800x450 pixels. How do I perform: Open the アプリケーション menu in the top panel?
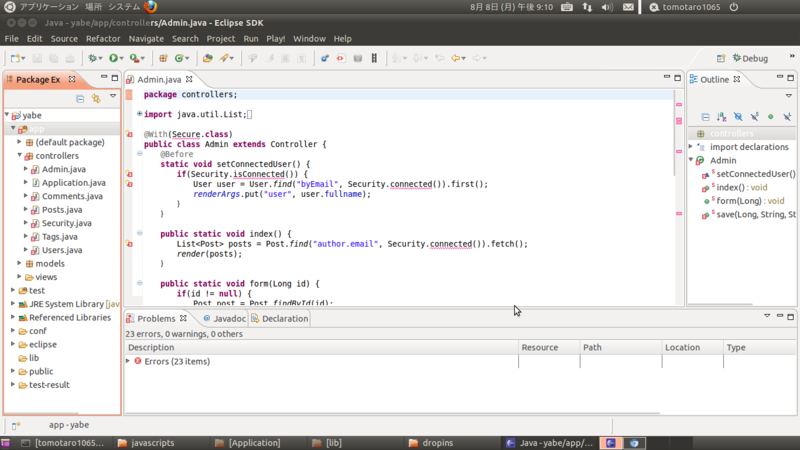(x=49, y=7)
